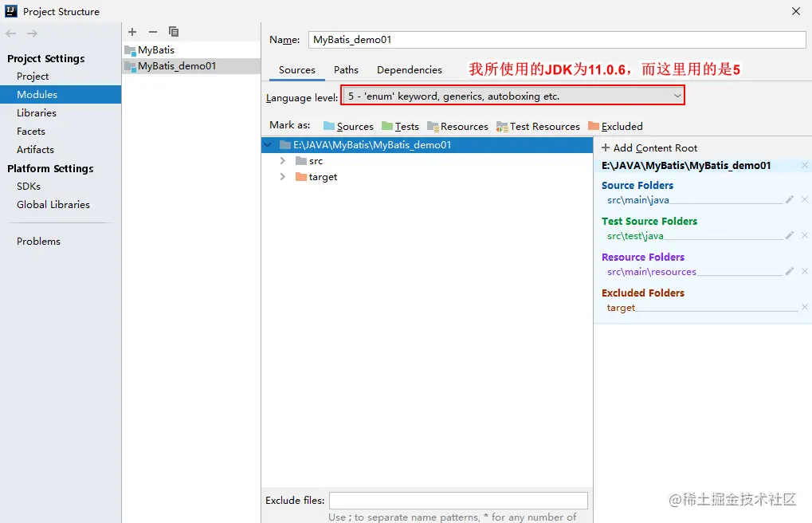The image size is (812, 523).
Task: Click the forward navigation arrow
Action: (x=32, y=33)
